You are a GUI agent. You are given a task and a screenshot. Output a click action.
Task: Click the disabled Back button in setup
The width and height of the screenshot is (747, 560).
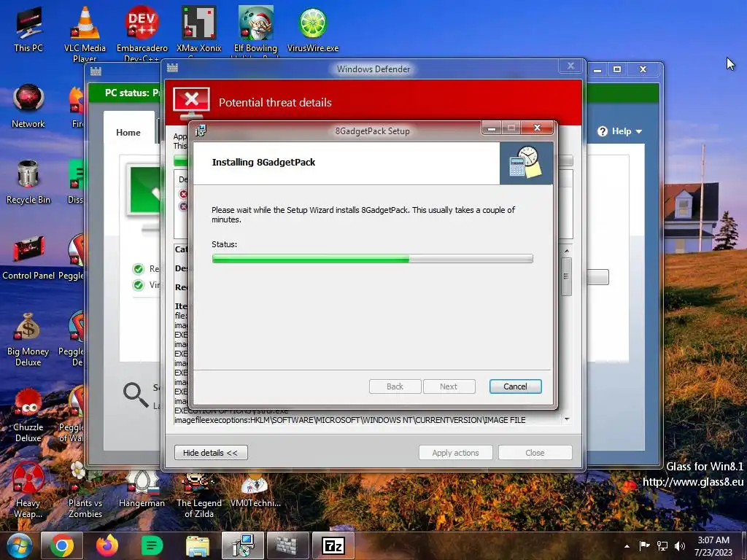pos(395,386)
